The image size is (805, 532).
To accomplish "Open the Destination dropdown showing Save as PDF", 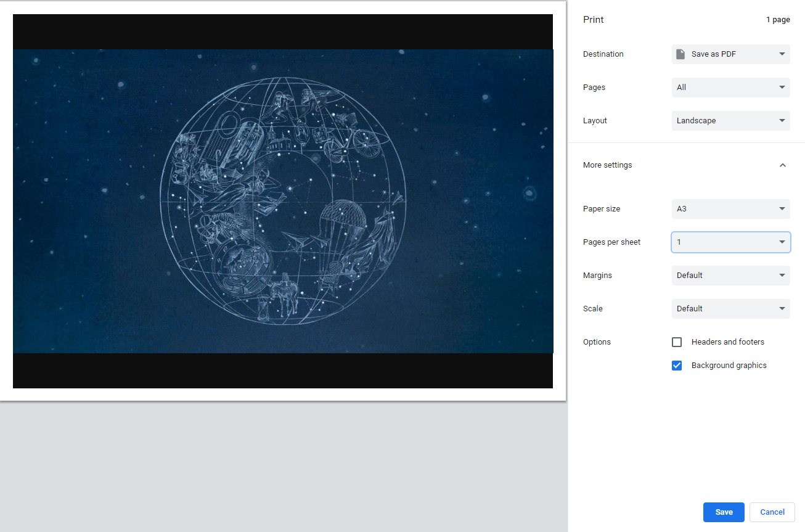I will point(730,54).
